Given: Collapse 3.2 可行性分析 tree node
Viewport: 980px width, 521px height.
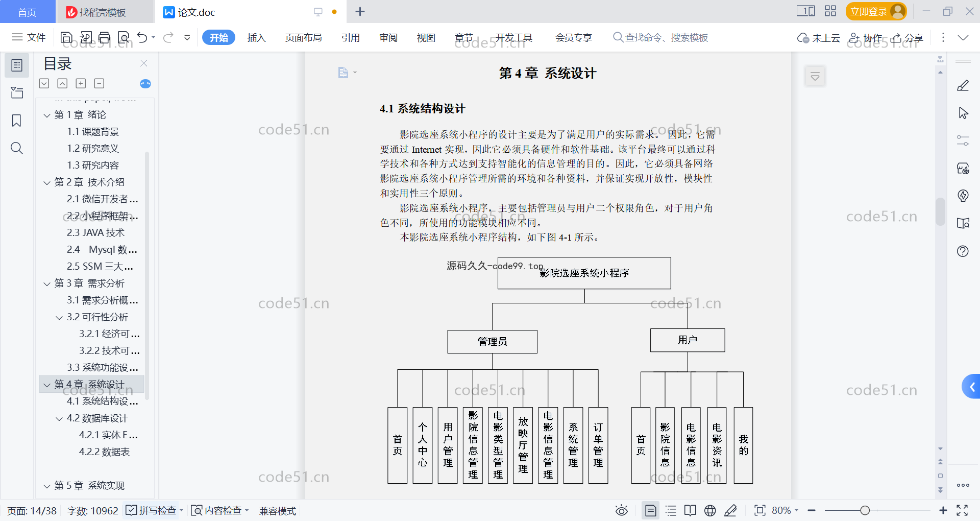Looking at the screenshot, I should point(59,317).
